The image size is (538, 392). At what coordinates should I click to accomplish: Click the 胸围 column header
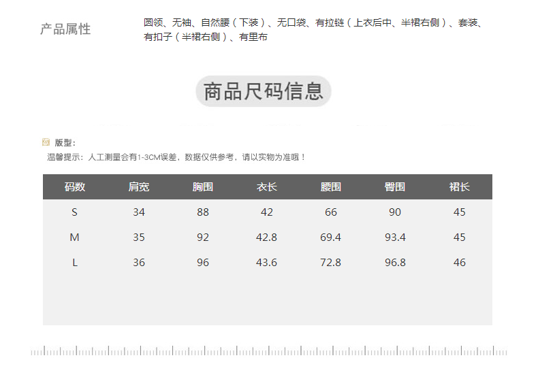click(x=203, y=187)
